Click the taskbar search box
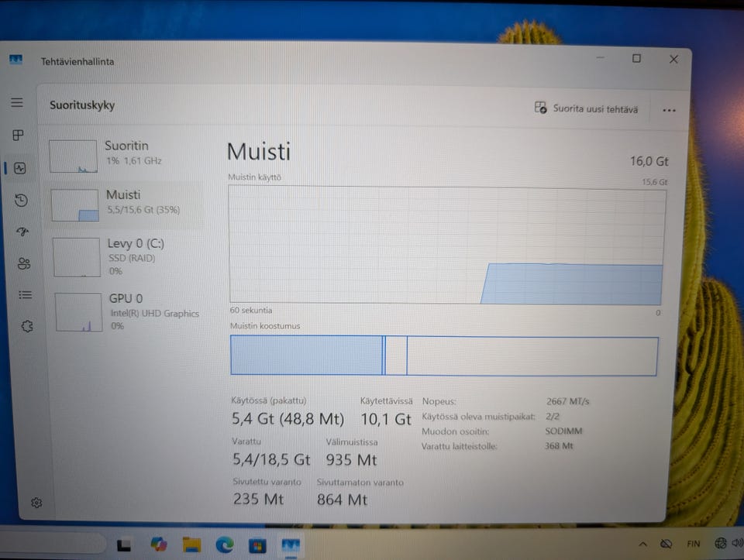Image resolution: width=744 pixels, height=560 pixels. (x=52, y=543)
